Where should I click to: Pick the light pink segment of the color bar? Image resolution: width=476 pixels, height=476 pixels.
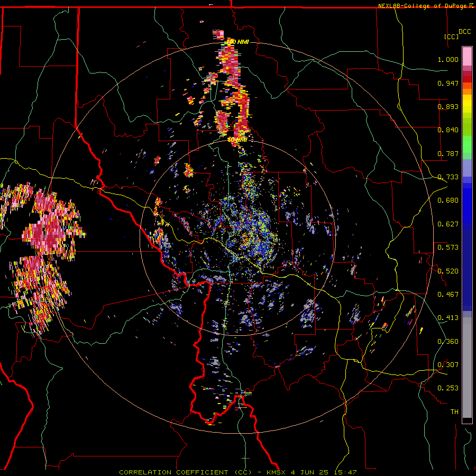pyautogui.click(x=467, y=56)
